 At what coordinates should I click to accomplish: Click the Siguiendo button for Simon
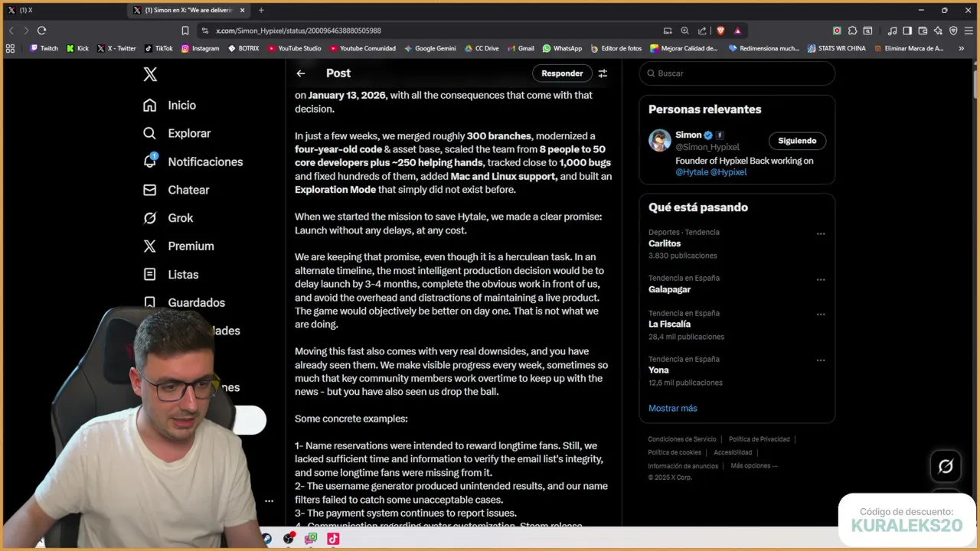tap(797, 141)
